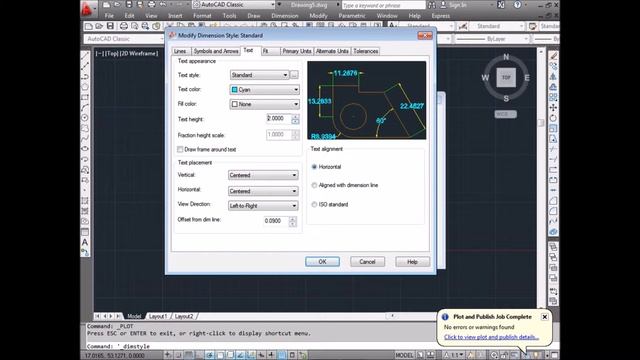640x360 pixels.
Task: Select Horizontal text alignment radio button
Action: pyautogui.click(x=314, y=167)
